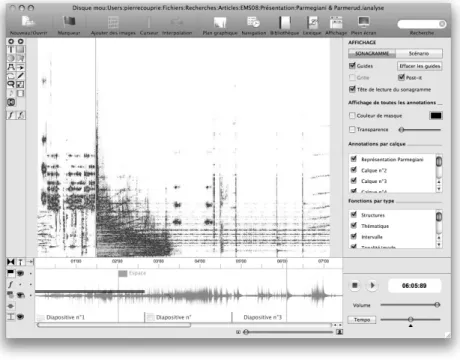Select Diapositive n°1 in slides track
Image resolution: width=460 pixels, height=360 pixels.
point(65,317)
